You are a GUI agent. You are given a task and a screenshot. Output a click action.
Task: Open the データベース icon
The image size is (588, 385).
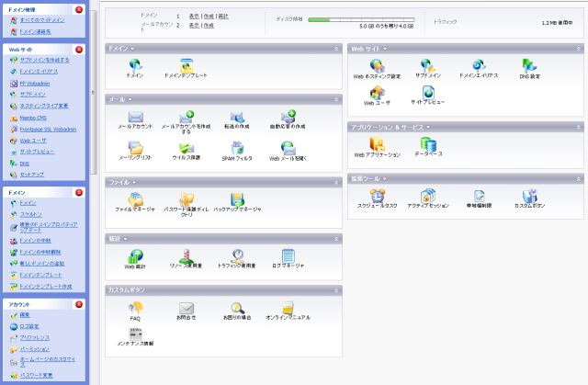click(x=428, y=143)
